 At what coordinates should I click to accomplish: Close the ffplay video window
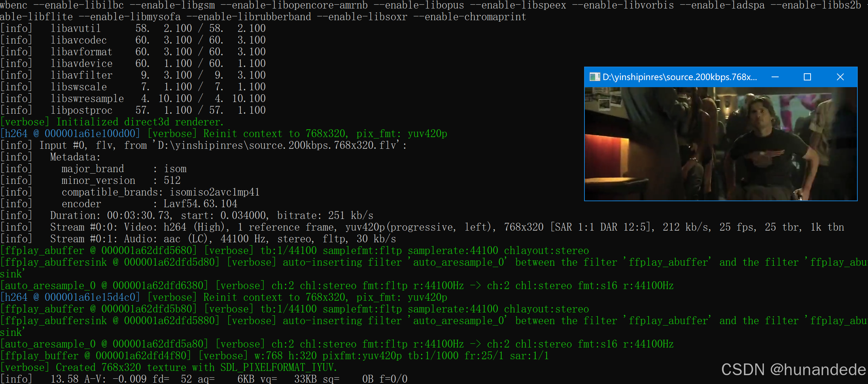point(840,77)
